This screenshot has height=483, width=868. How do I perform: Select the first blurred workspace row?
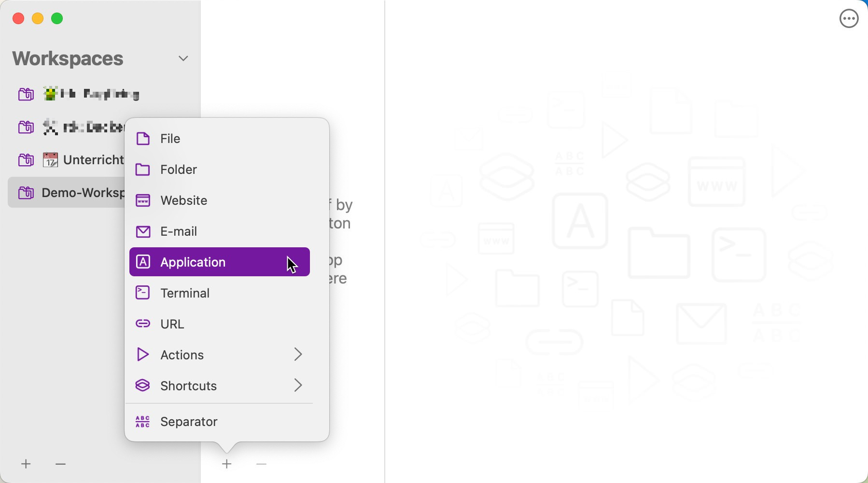click(100, 94)
